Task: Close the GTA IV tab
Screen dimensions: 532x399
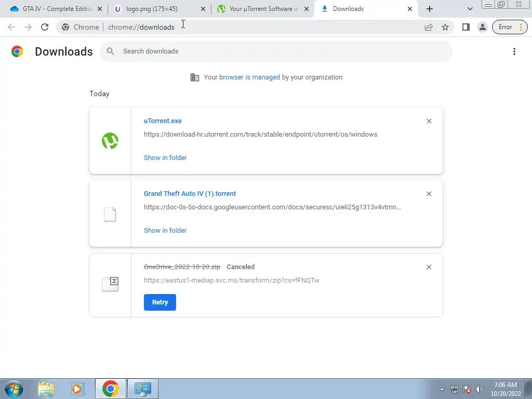Action: tap(100, 9)
